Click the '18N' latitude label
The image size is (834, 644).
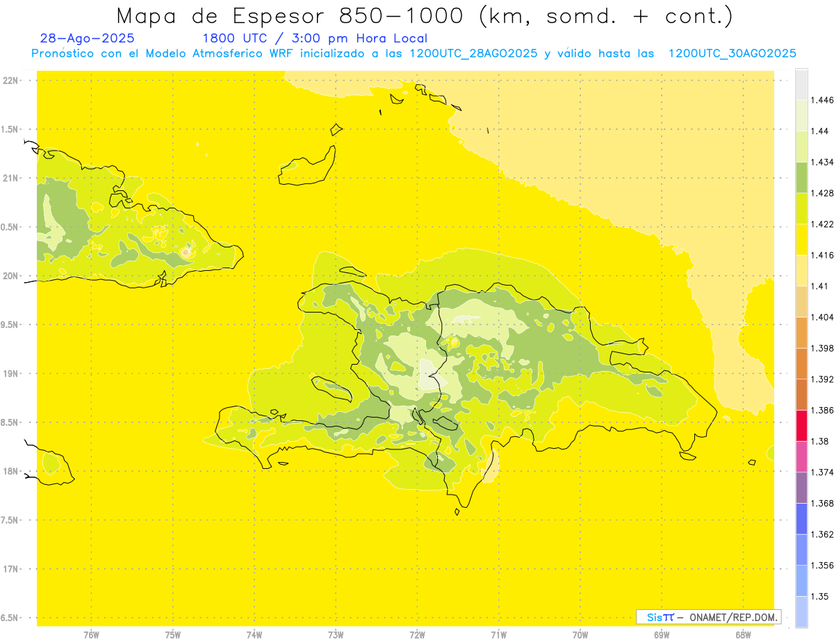click(x=10, y=471)
